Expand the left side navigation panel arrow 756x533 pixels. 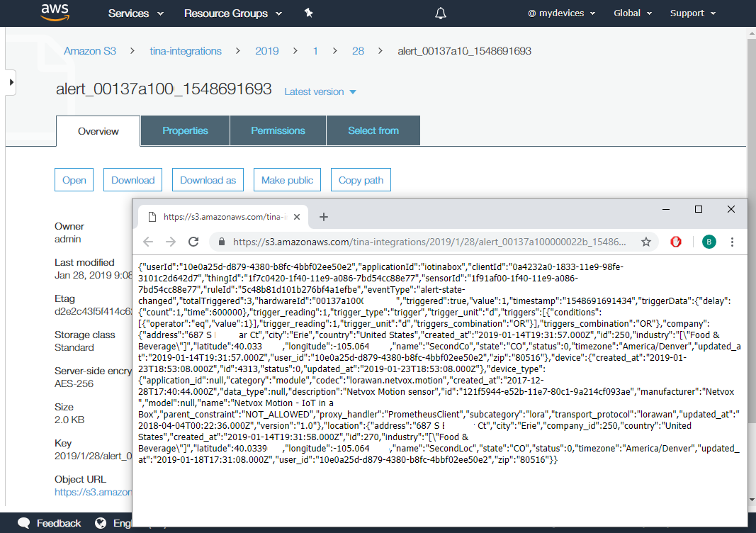coord(11,82)
